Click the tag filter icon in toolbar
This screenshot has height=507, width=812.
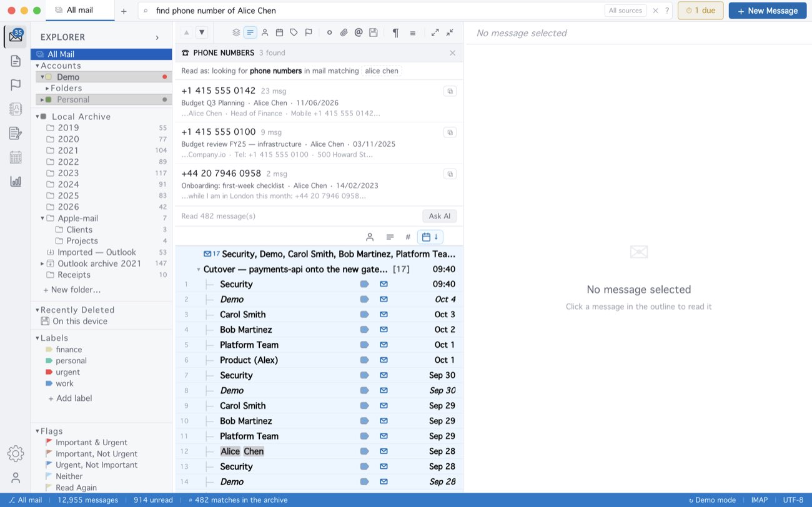[294, 33]
